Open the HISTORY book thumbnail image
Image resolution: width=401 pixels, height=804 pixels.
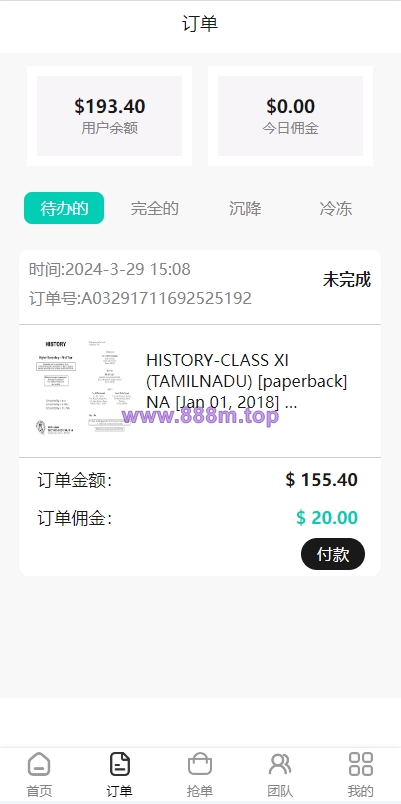click(x=81, y=387)
